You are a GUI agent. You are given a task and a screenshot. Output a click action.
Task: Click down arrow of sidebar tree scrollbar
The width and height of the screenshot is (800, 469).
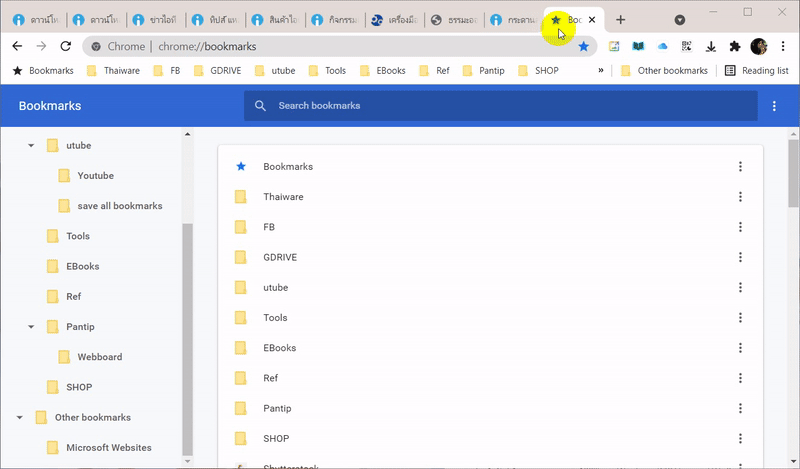pyautogui.click(x=187, y=461)
